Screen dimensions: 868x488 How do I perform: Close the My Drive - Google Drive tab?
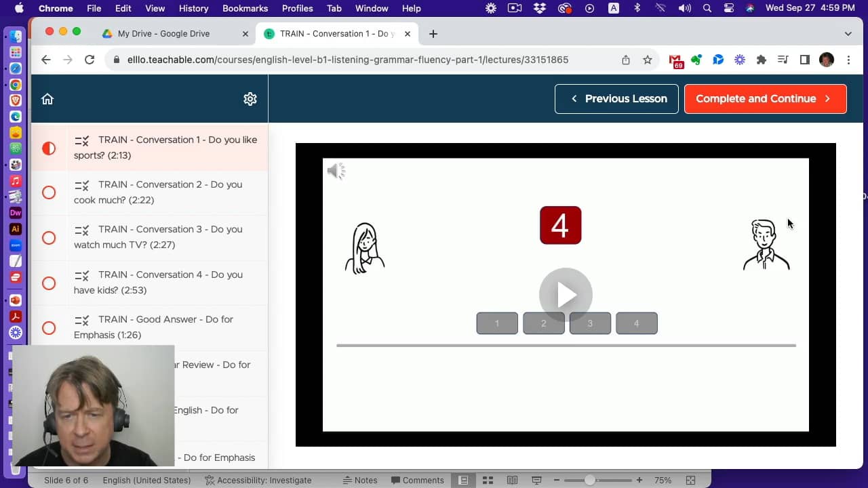[x=245, y=34]
